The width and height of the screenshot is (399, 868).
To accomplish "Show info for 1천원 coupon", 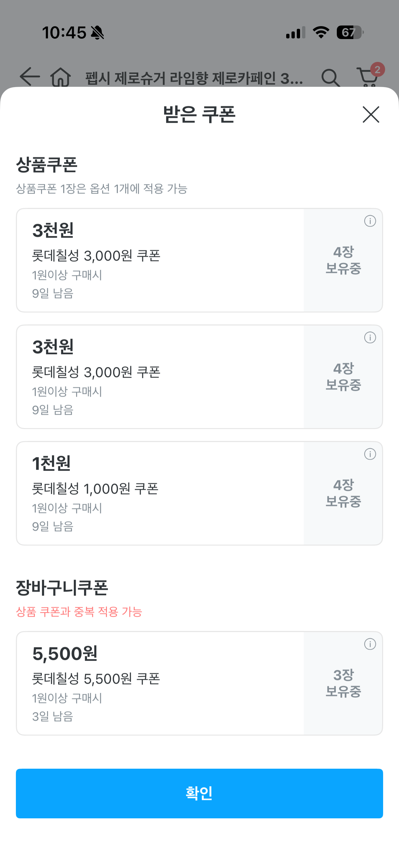I will (x=370, y=454).
